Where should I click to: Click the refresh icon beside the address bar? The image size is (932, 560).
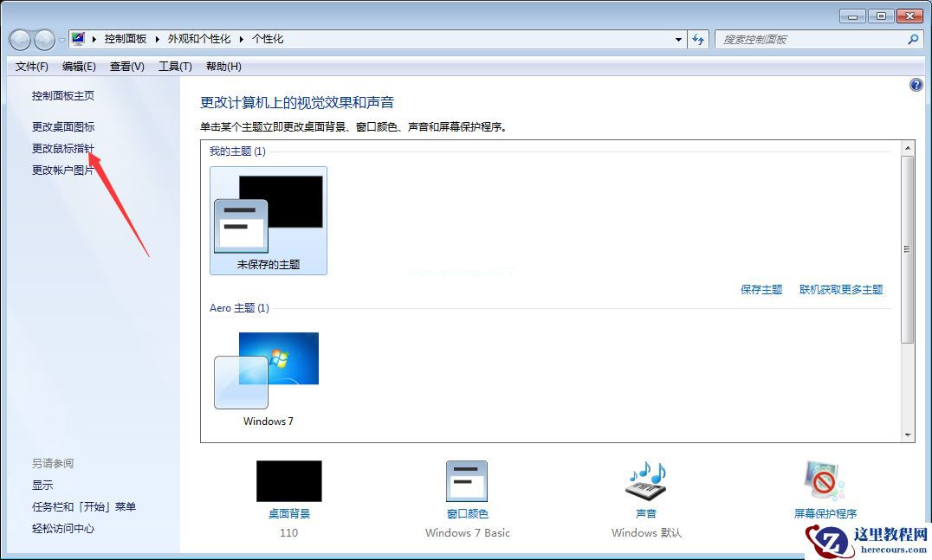[x=698, y=39]
